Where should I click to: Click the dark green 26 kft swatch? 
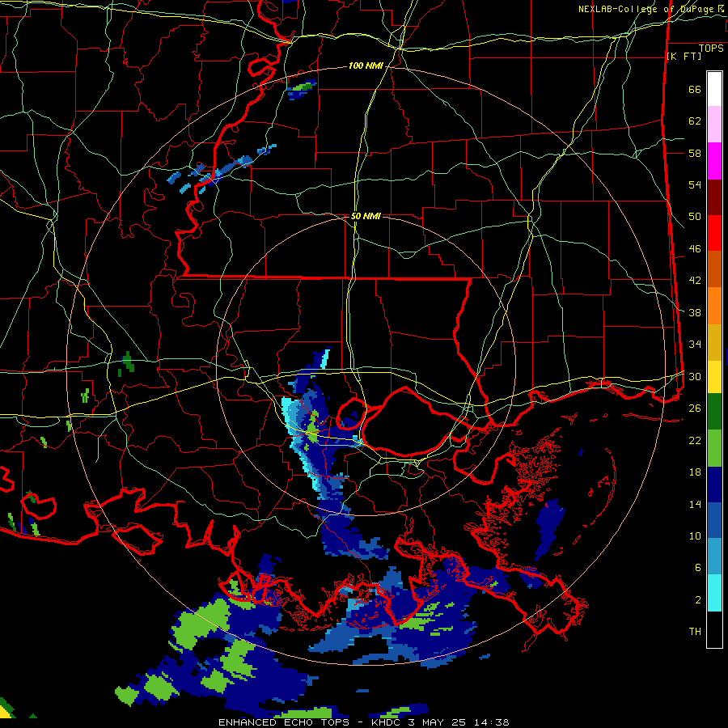(714, 412)
